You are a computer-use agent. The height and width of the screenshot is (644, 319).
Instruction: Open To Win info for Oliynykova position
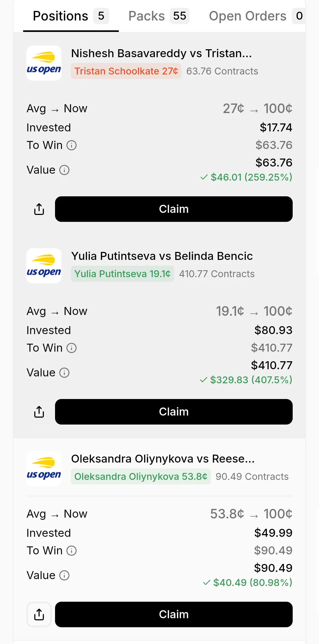(72, 551)
